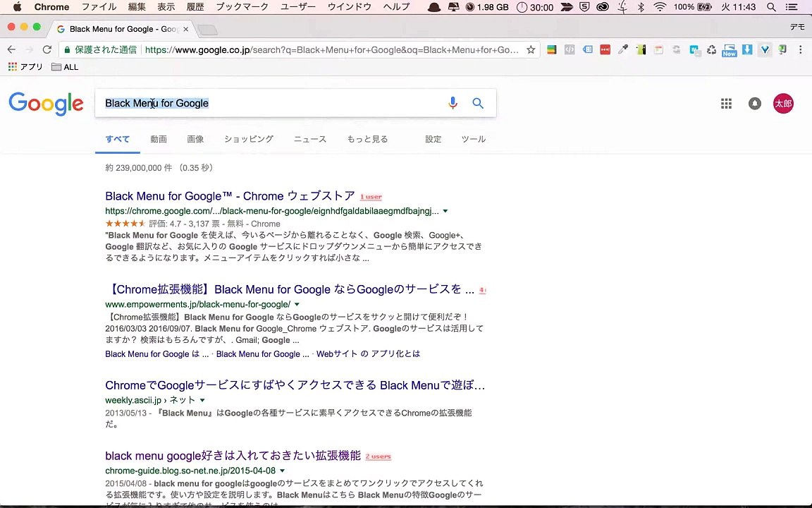
Task: Open the Chrome three-dot menu
Action: tap(801, 50)
